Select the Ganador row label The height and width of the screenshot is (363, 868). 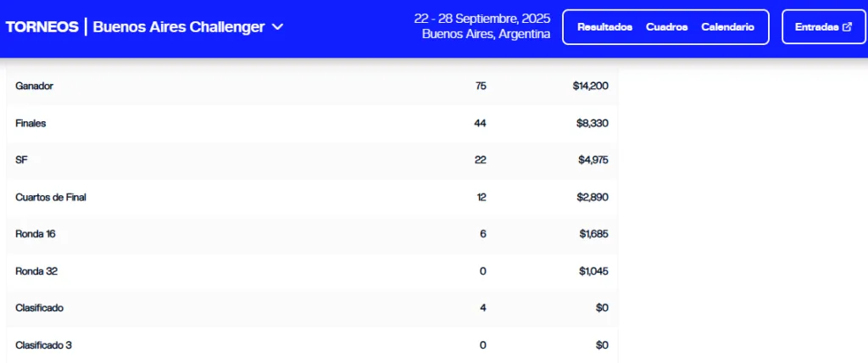(x=35, y=86)
